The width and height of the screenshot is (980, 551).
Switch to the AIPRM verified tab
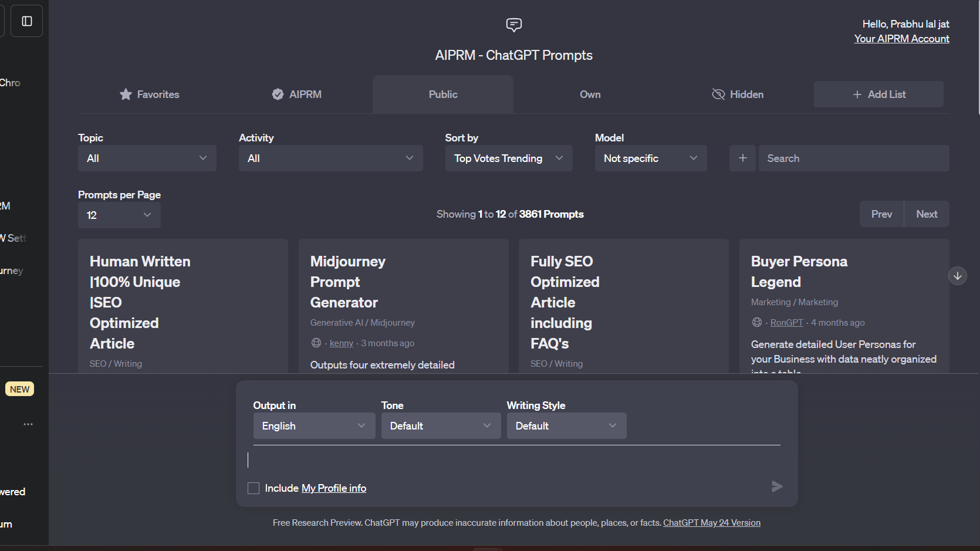(x=296, y=94)
